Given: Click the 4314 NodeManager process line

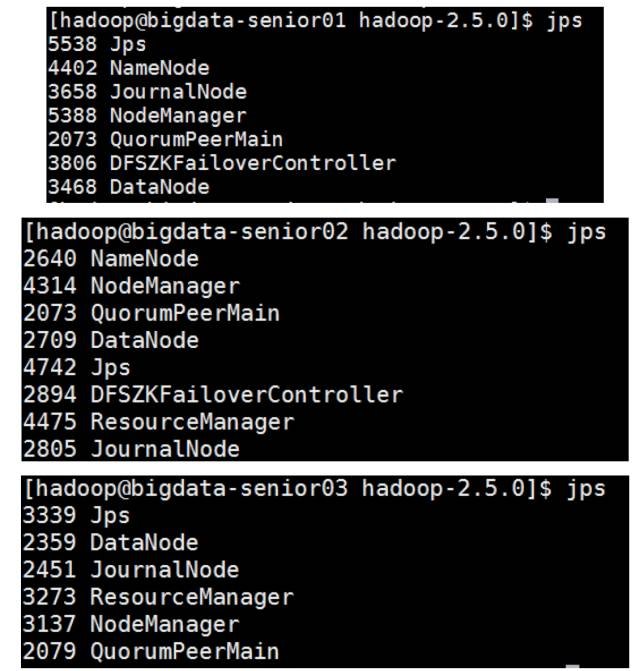Looking at the screenshot, I should click(x=131, y=286).
